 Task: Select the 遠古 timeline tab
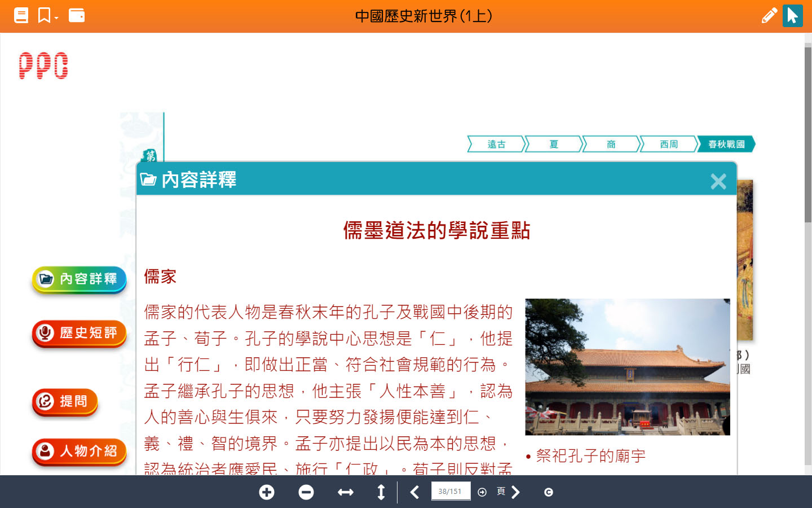[496, 144]
